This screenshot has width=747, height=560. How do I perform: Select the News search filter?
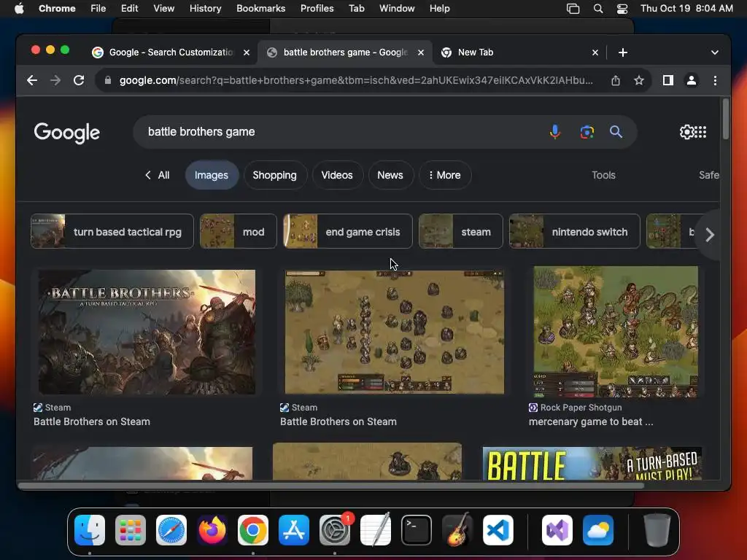(390, 175)
